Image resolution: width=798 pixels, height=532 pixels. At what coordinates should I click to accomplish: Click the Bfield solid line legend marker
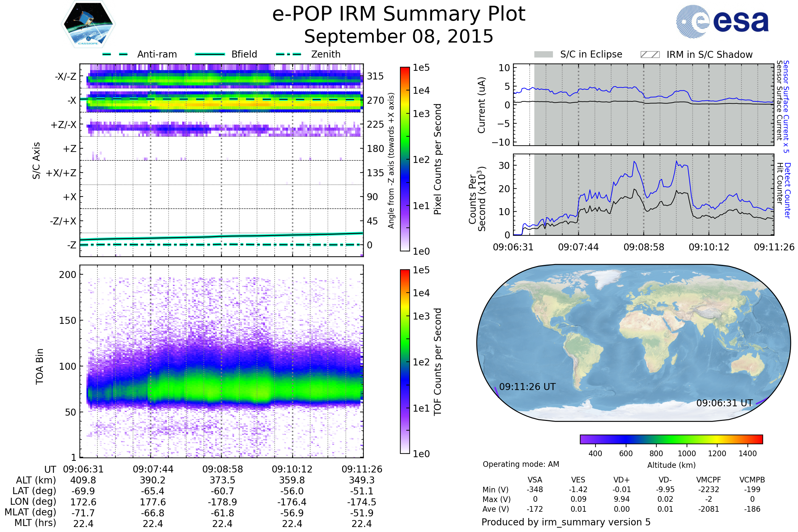pos(210,54)
